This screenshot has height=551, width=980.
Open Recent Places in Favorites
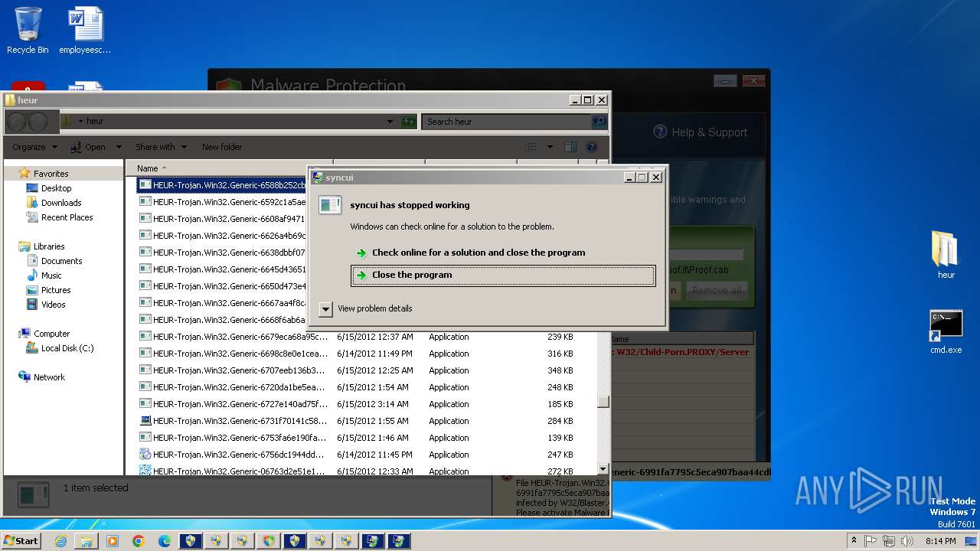[67, 217]
